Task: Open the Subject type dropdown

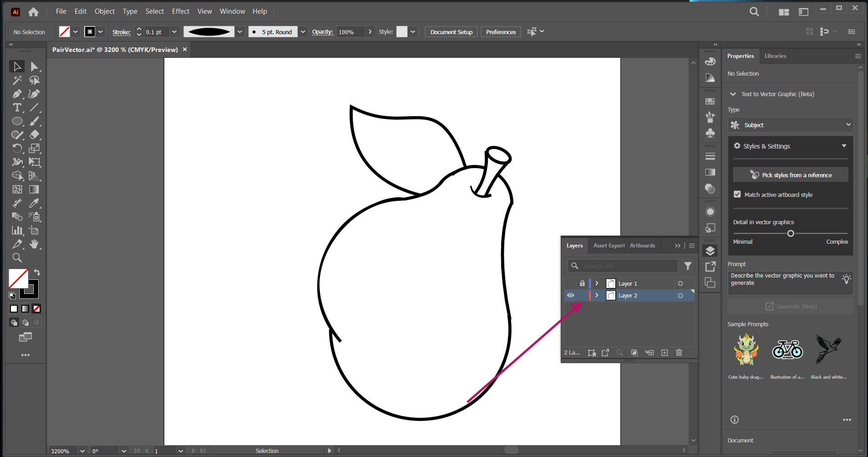Action: (x=790, y=125)
